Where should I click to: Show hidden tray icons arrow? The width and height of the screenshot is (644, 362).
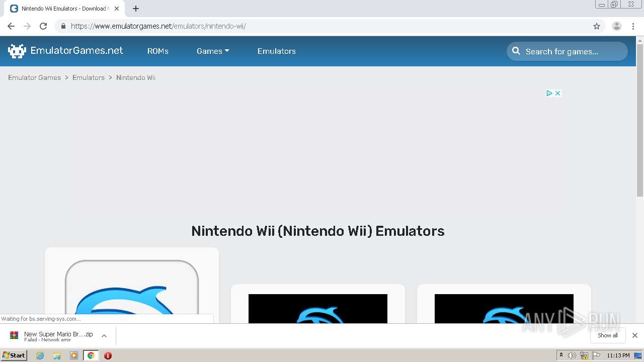click(561, 355)
